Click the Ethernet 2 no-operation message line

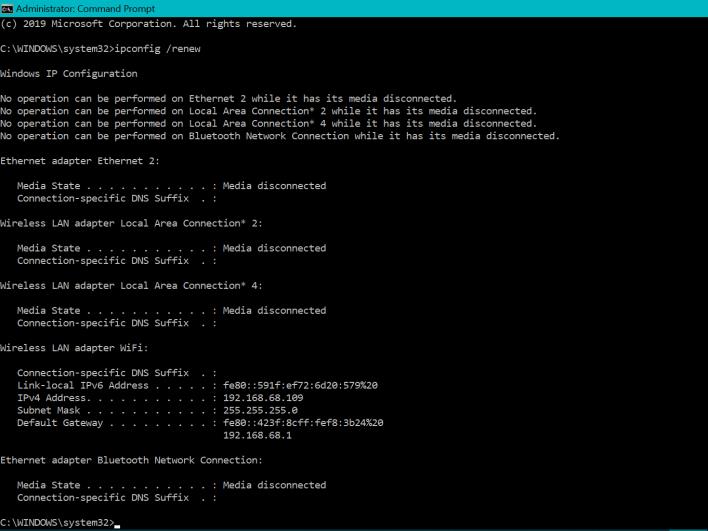pyautogui.click(x=228, y=99)
